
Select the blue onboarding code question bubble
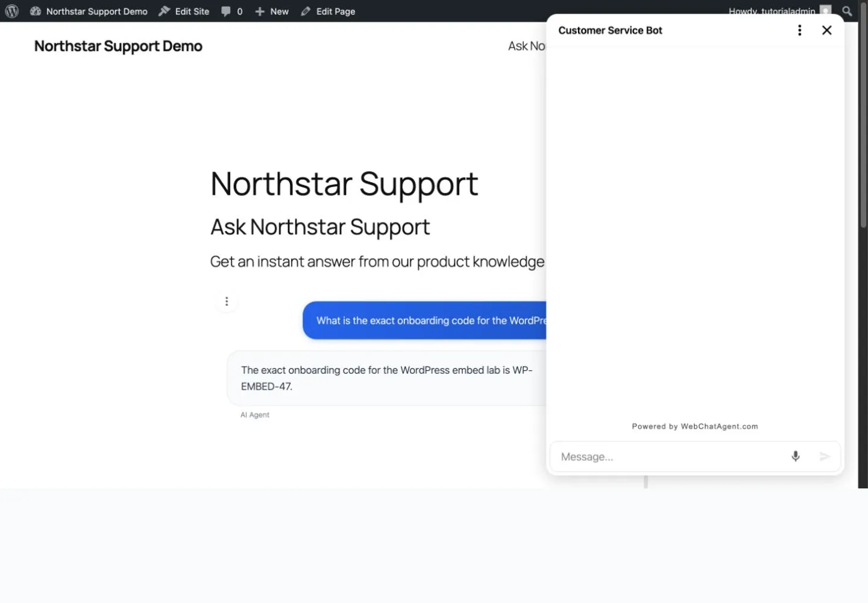(424, 320)
